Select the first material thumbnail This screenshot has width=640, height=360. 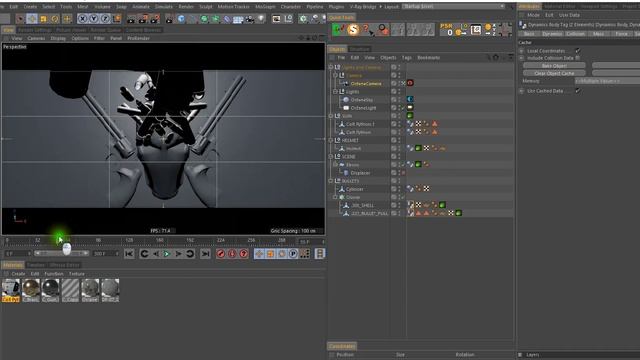11,290
